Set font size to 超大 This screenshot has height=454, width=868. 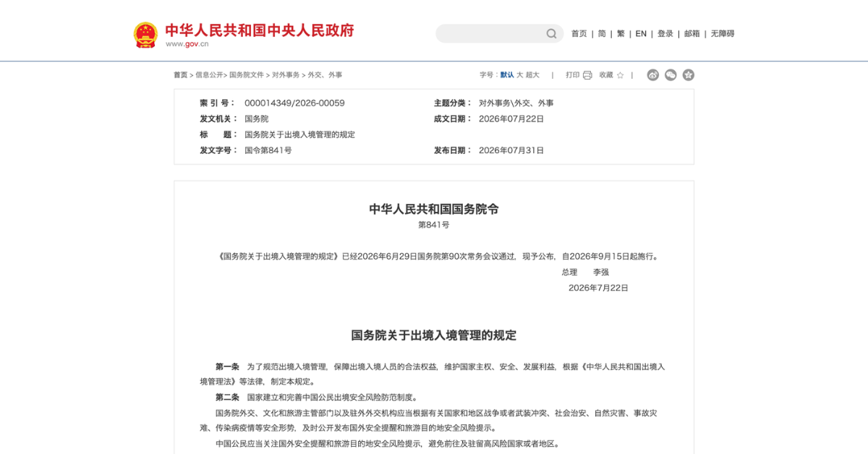point(533,75)
